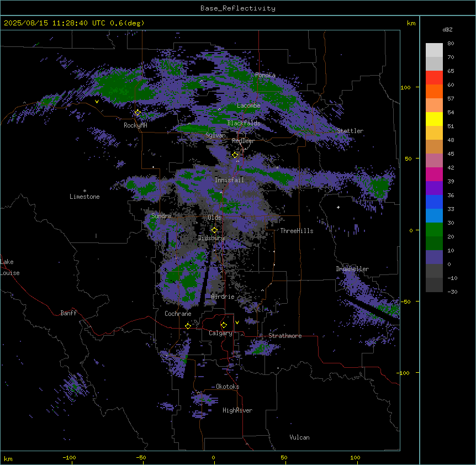Pick the peach 57-54 dBZ legend swatch
Image resolution: width=476 pixels, height=465 pixels.
pos(434,105)
